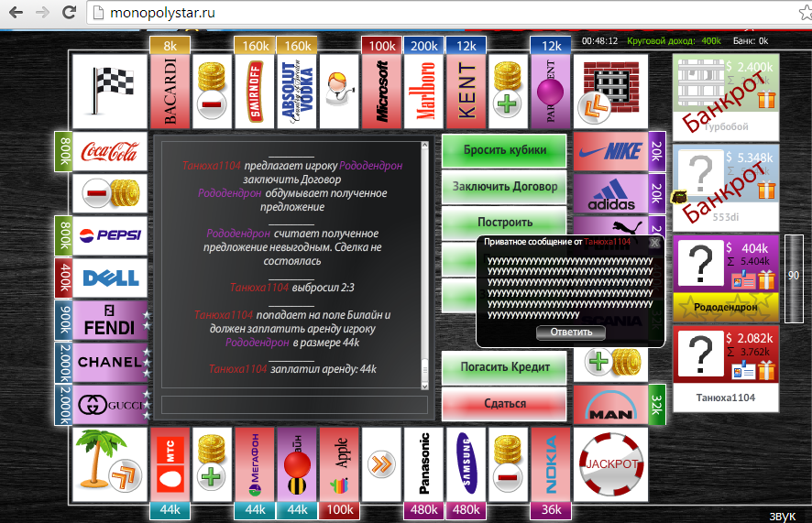Click the Jackpot chip tile
Viewport: 812px width, 523px height.
pos(611,464)
